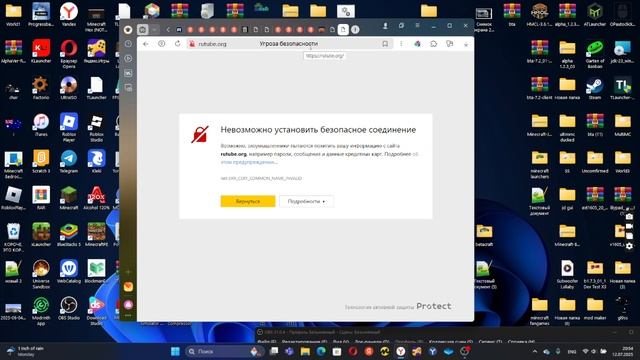Open Alcohol 120% desktop shortcut

[x=96, y=198]
